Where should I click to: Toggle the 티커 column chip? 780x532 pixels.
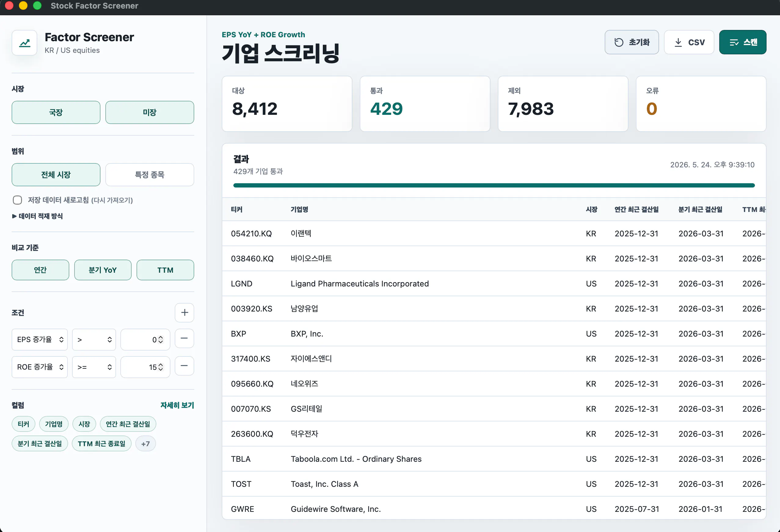[x=24, y=424]
